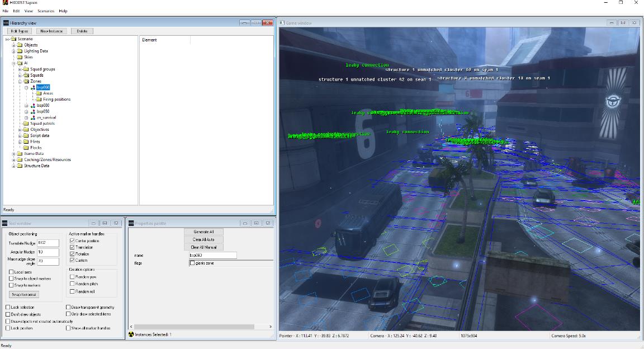Click the Properties palette horizontal scrollbar
Viewport: 644px width, 349px height.
[x=201, y=327]
